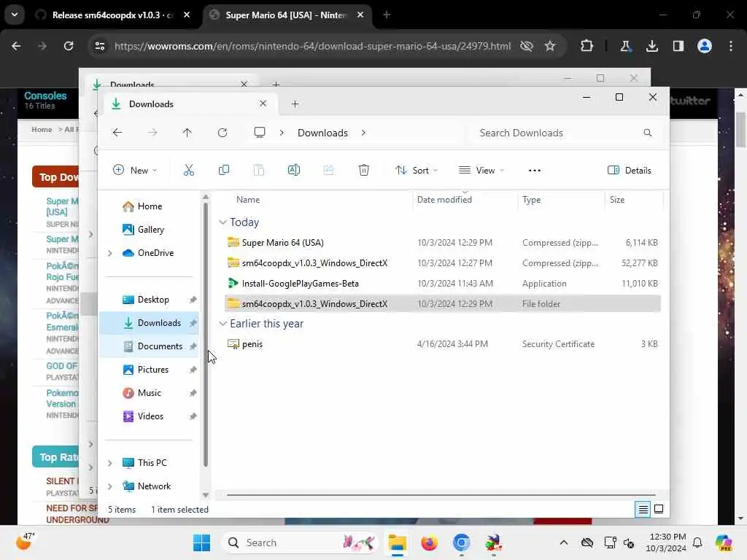Viewport: 747px width, 560px height.
Task: Click the search magnifier in Search Downloads
Action: (648, 133)
